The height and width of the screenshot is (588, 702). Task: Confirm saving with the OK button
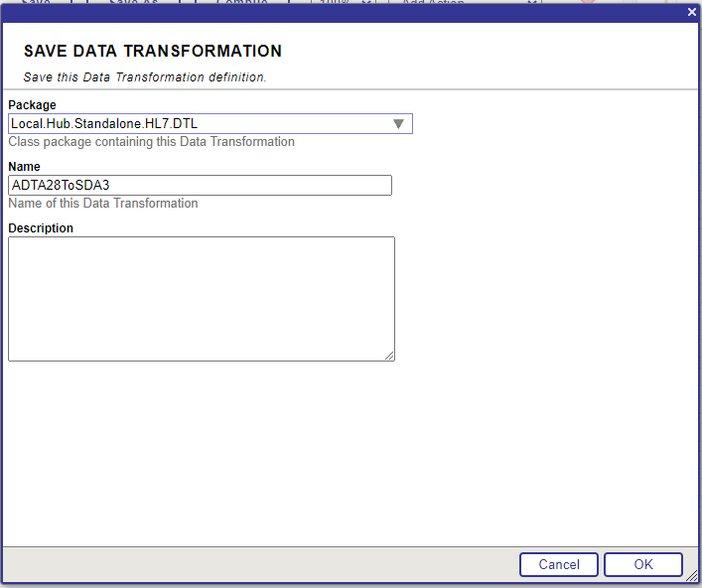[x=642, y=564]
